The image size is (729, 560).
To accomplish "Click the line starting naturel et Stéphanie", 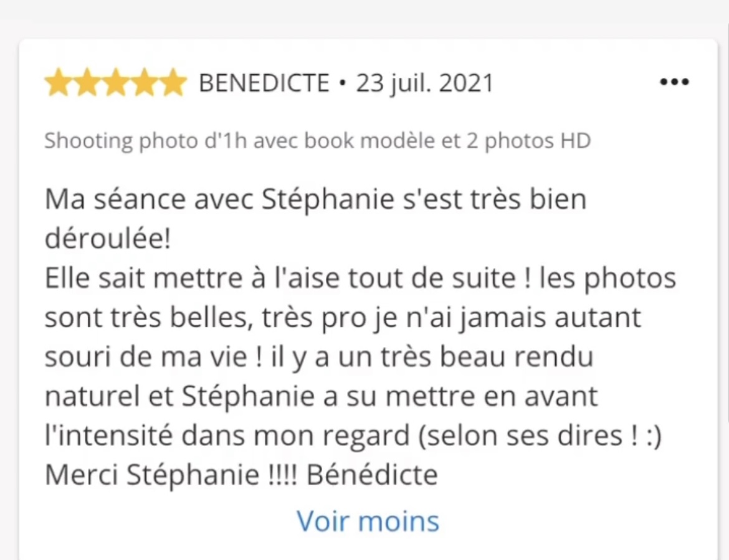I will click(322, 396).
